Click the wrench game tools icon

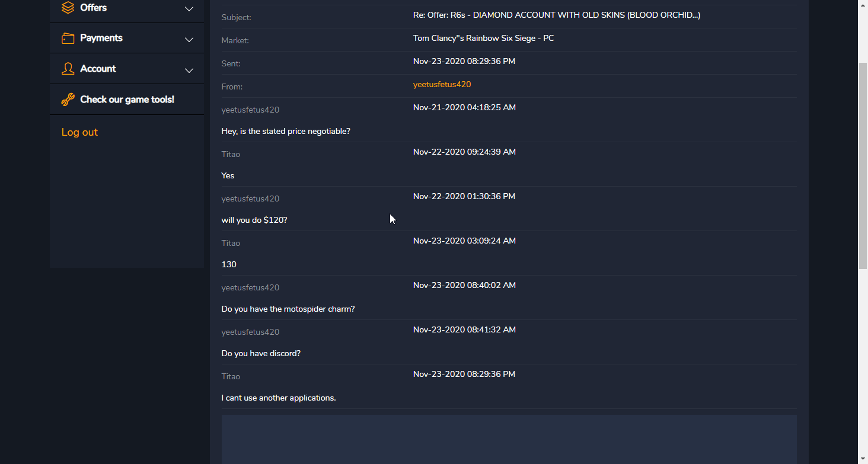(x=68, y=100)
